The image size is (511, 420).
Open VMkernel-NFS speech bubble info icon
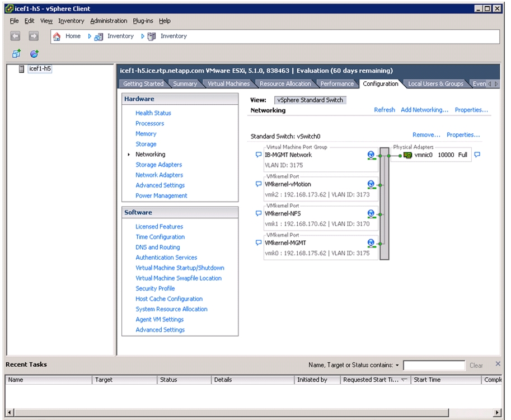259,213
